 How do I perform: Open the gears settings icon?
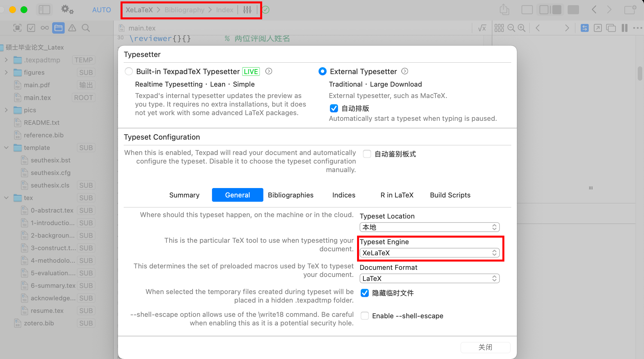(x=67, y=10)
